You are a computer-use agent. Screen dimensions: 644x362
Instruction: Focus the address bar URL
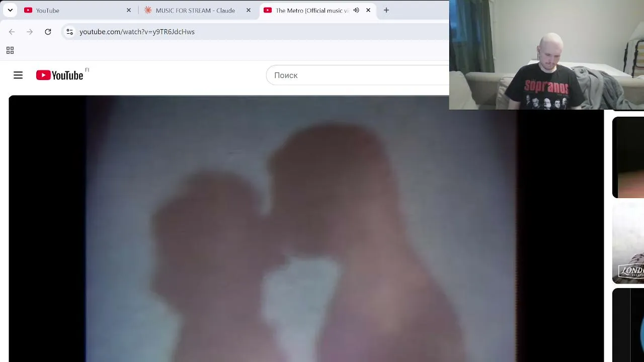tap(137, 32)
